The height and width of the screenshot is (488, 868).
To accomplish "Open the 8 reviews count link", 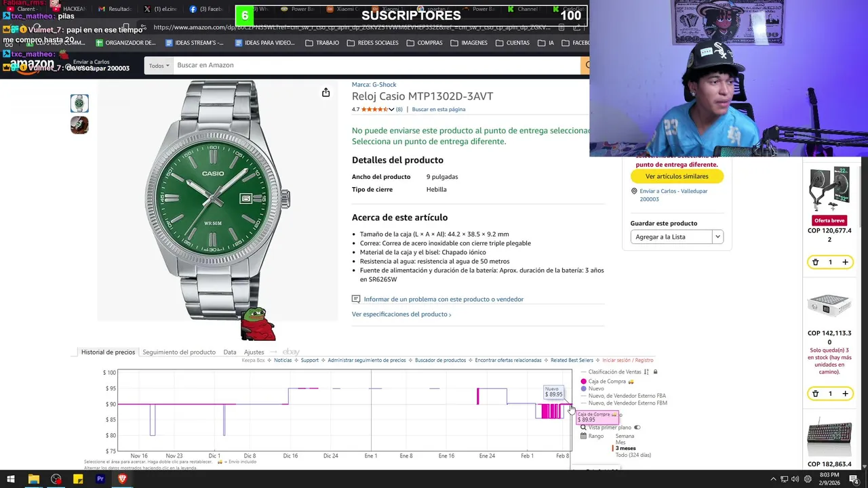I will 399,109.
